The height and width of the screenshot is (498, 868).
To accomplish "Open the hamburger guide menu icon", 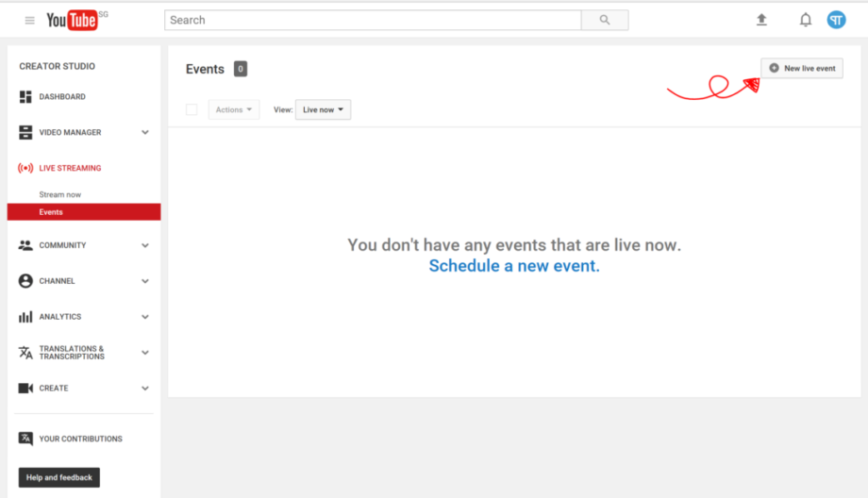I will pyautogui.click(x=29, y=20).
